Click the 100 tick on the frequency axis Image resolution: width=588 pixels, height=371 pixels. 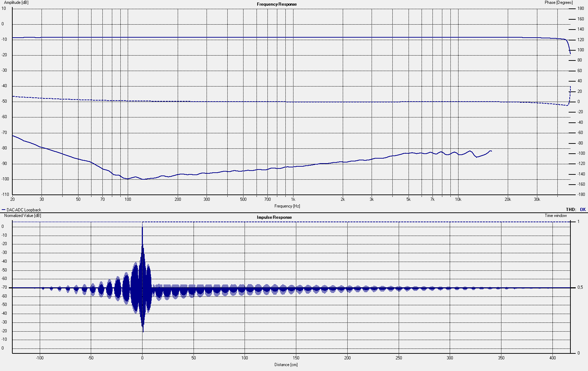point(128,199)
